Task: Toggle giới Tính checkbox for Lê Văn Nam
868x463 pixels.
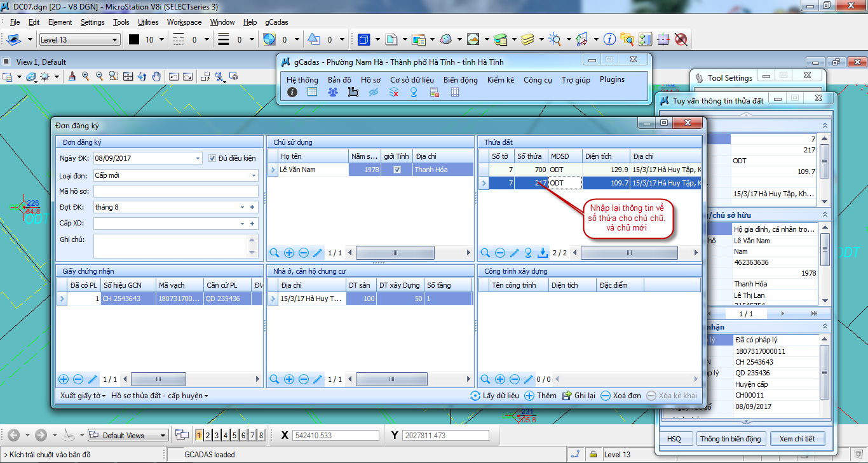Action: pyautogui.click(x=397, y=170)
